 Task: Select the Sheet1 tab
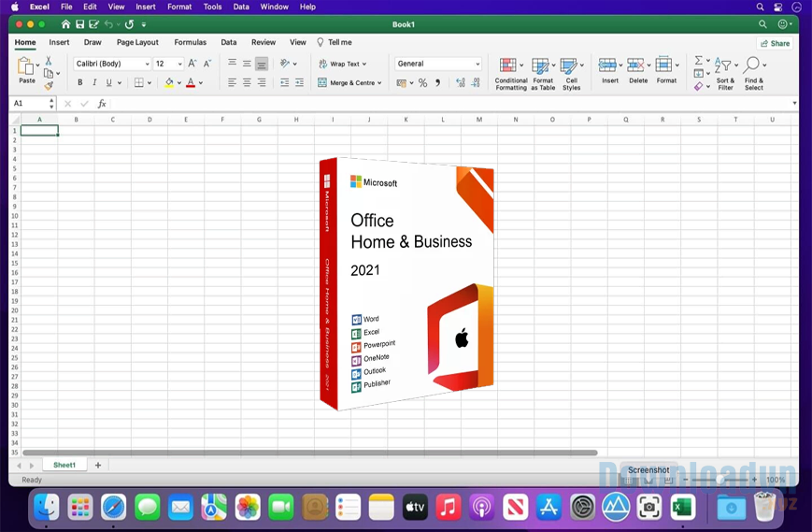coord(64,466)
